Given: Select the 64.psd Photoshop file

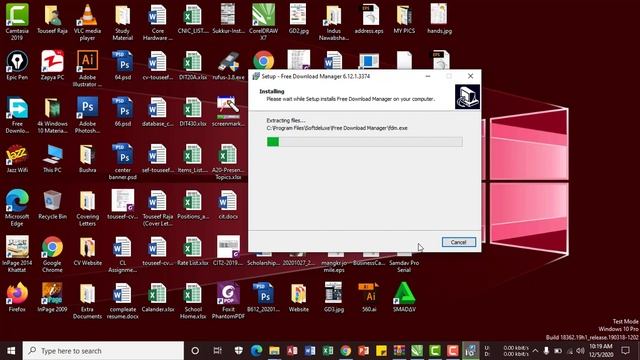Looking at the screenshot, I should (x=122, y=65).
